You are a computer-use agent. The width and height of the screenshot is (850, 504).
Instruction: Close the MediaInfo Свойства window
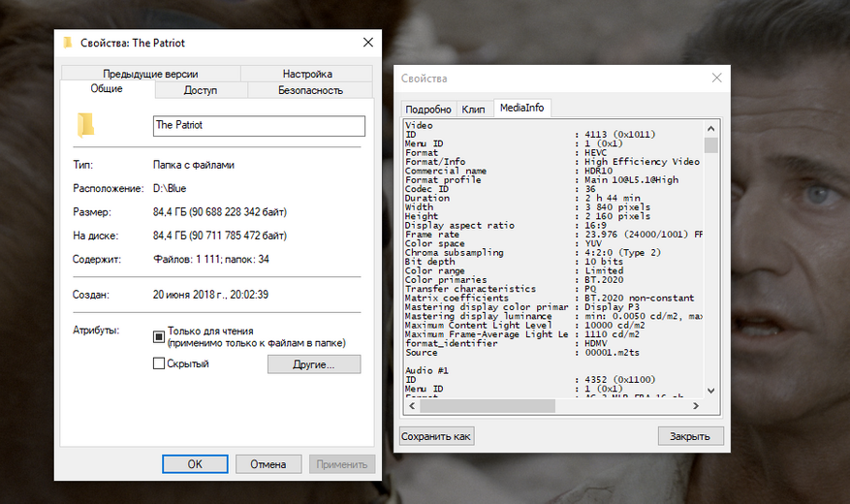point(716,79)
